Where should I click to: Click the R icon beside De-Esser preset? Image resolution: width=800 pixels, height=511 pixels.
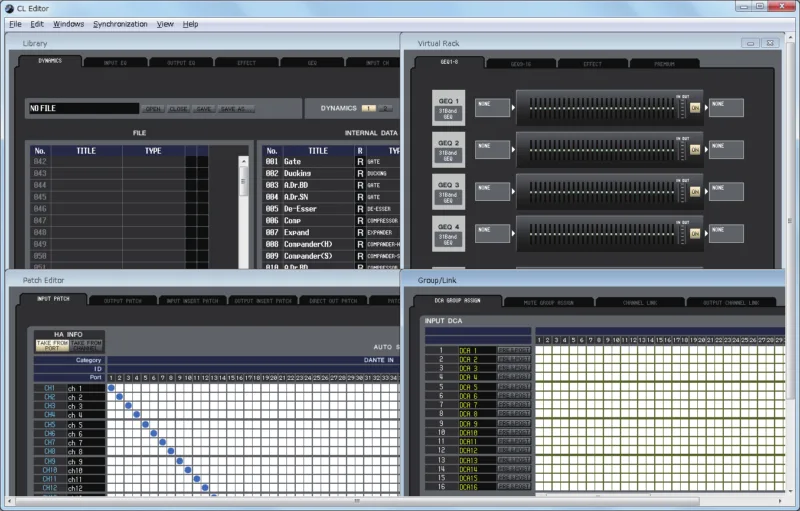[x=360, y=209]
